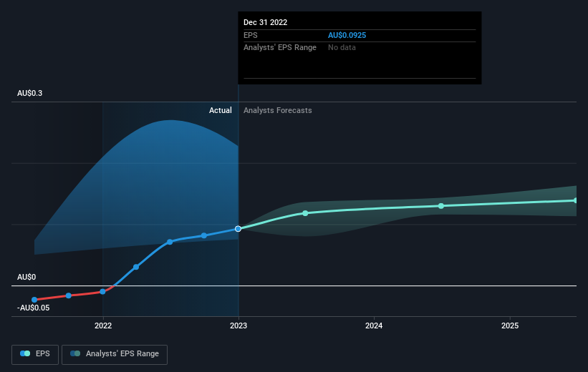The height and width of the screenshot is (372, 588).
Task: Click the 'Analysts Forecasts' section label
Action: (x=277, y=110)
